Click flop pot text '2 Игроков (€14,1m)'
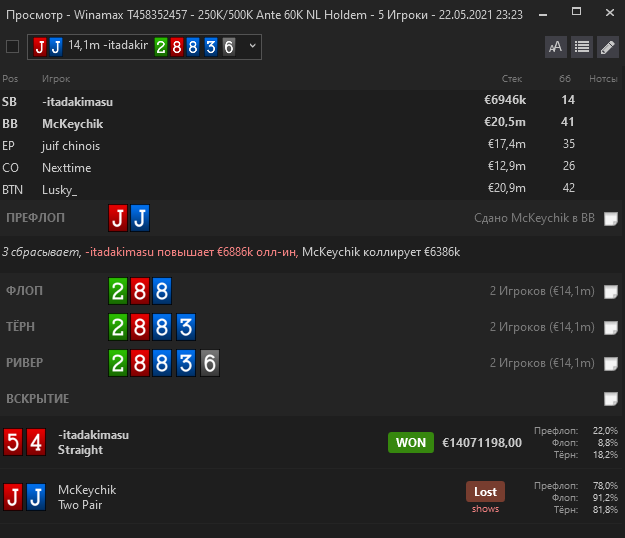This screenshot has width=625, height=538. [542, 291]
